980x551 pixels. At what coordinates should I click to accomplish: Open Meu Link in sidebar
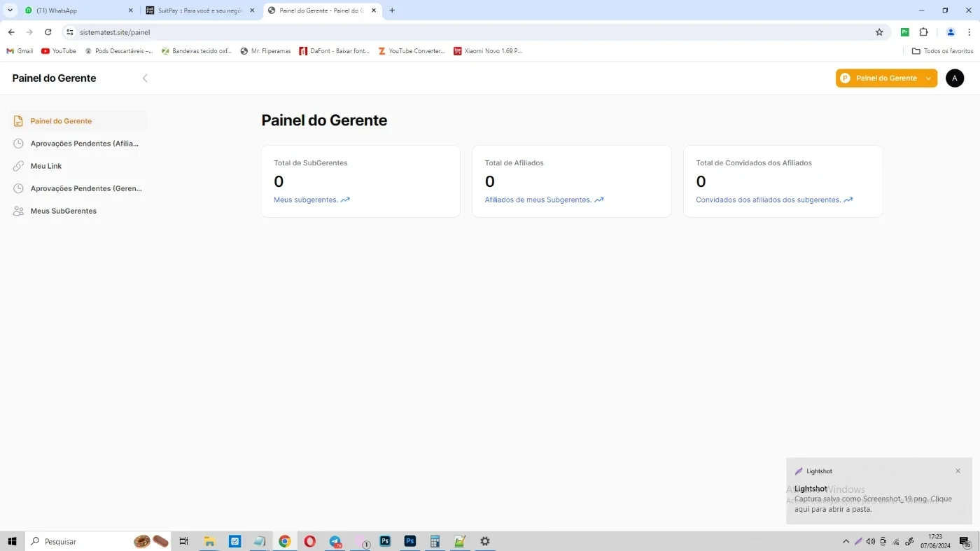(78, 166)
